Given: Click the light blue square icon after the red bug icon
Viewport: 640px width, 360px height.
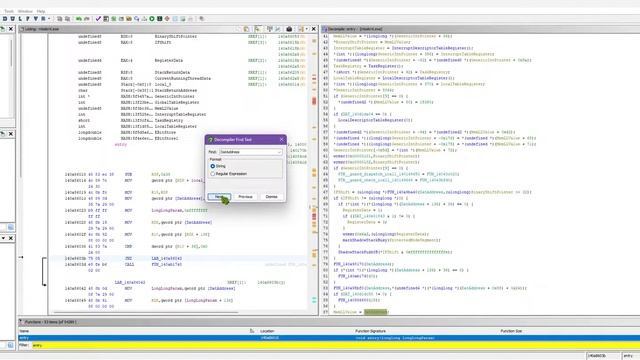Looking at the screenshot, I should [175, 19].
